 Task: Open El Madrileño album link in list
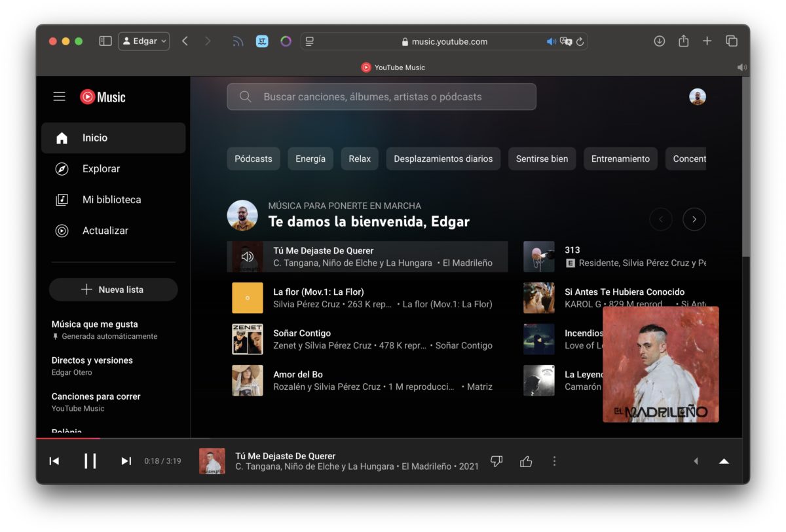pyautogui.click(x=468, y=263)
